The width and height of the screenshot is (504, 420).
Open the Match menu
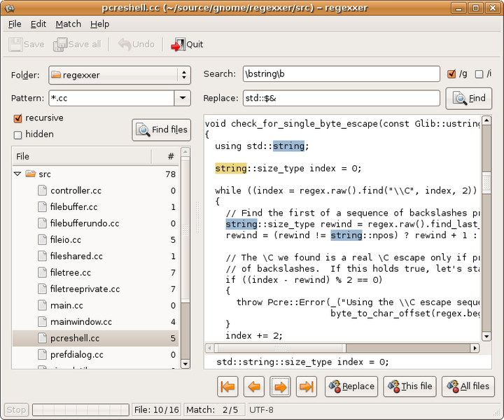[68, 24]
